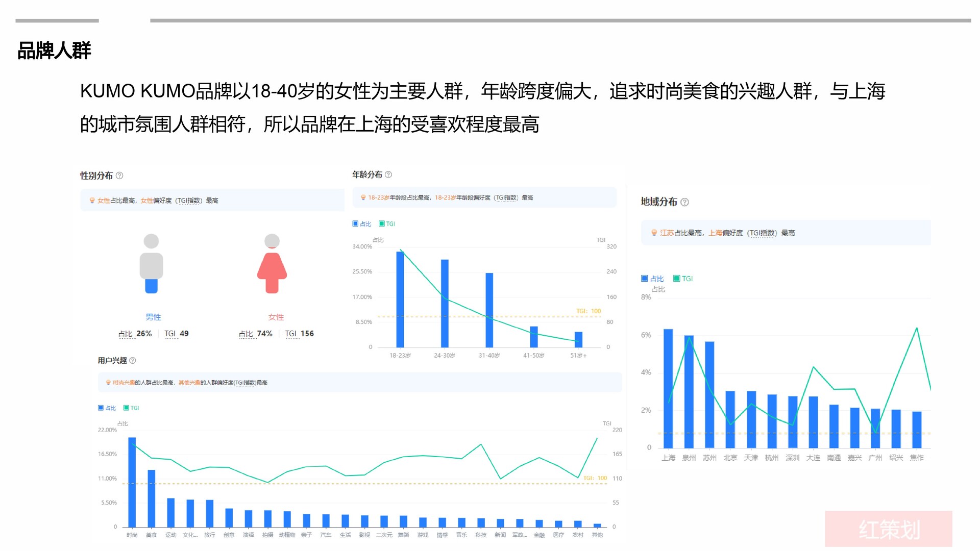Click the male figure icon
The width and height of the screenshot is (980, 551).
tap(152, 263)
